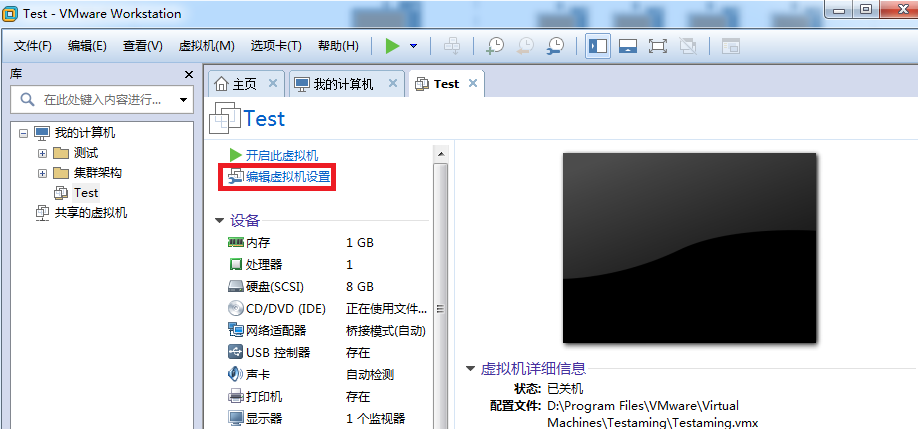Close the 我的计算机 tab
The height and width of the screenshot is (429, 918).
(393, 83)
